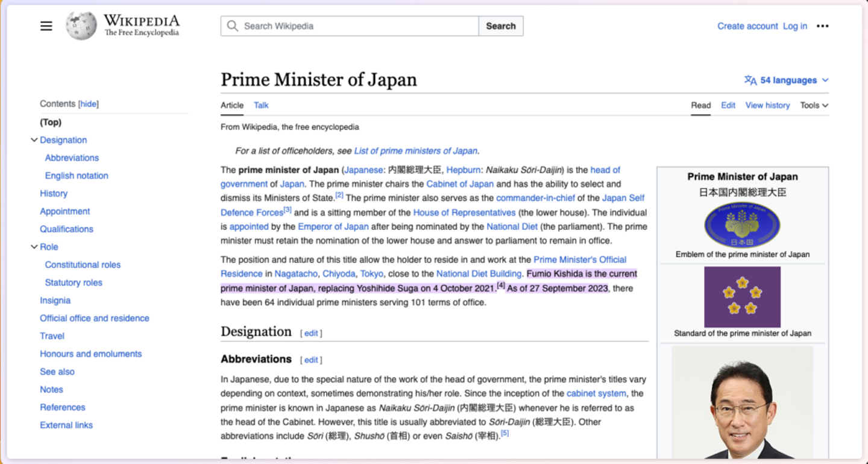Go to Qualifications section in contents

(x=66, y=229)
